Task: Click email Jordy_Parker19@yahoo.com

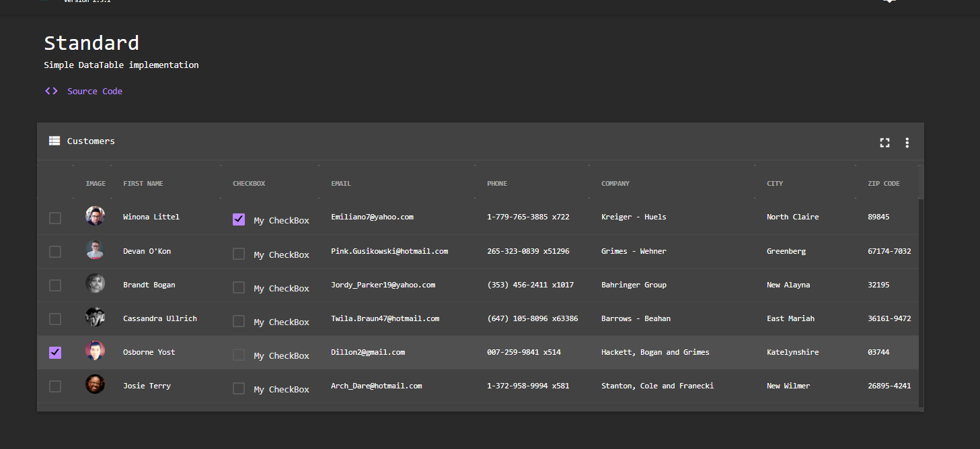Action: pos(383,285)
